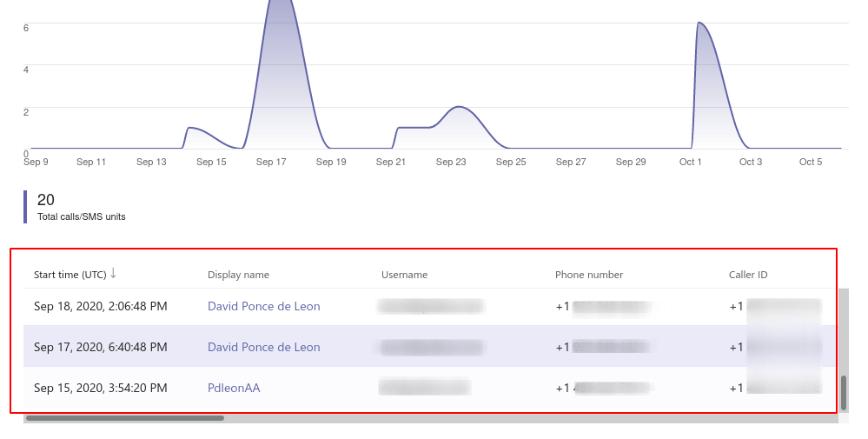
Task: Click the Caller ID column header
Action: tap(747, 275)
